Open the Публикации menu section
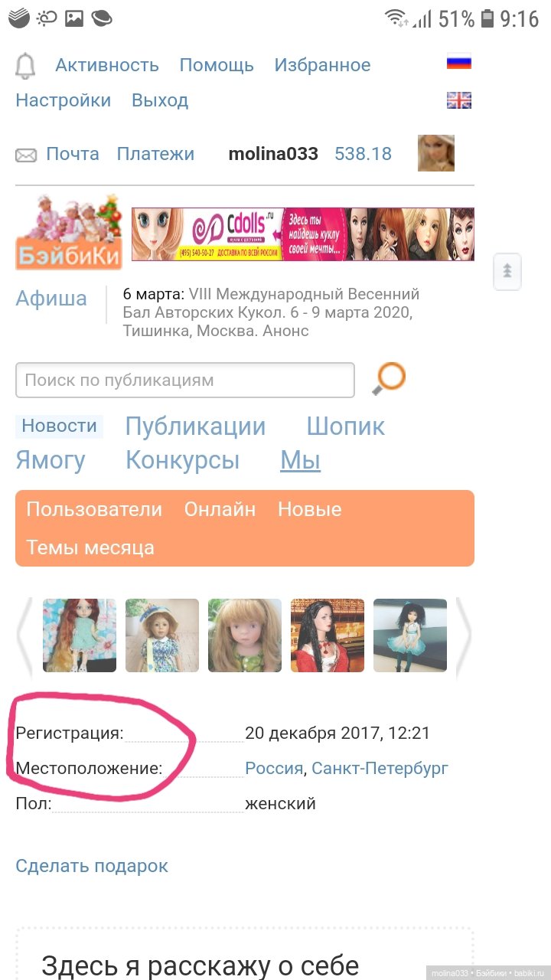Viewport: 551px width, 980px height. point(195,426)
